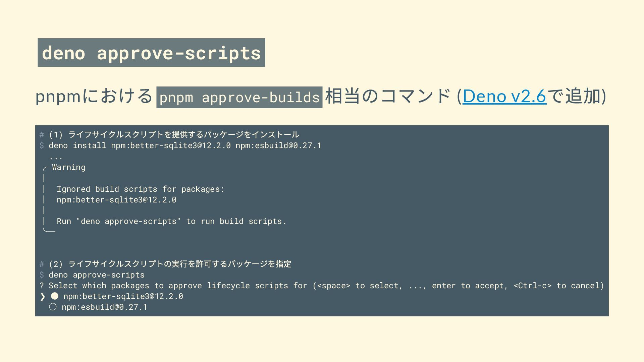Click the $ prompt before 'deno approve-scripts' command
This screenshot has width=644, height=362.
[42, 275]
